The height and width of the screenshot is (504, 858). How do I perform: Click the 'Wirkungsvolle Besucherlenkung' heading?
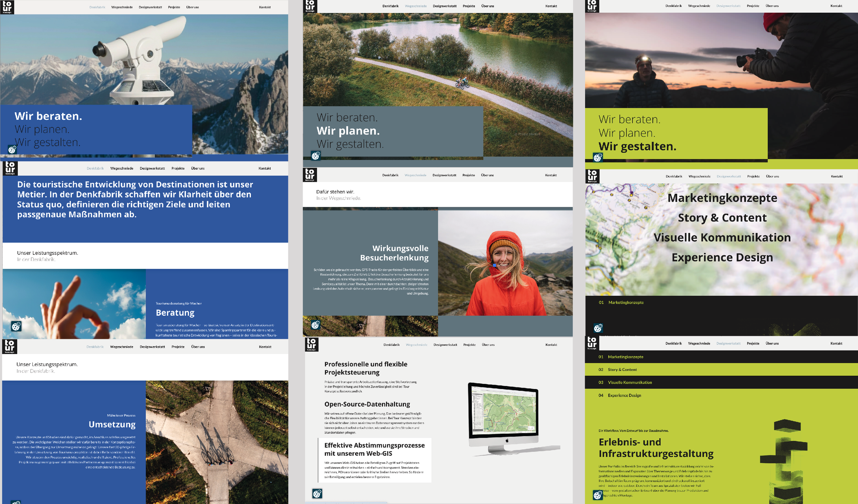[x=394, y=253]
